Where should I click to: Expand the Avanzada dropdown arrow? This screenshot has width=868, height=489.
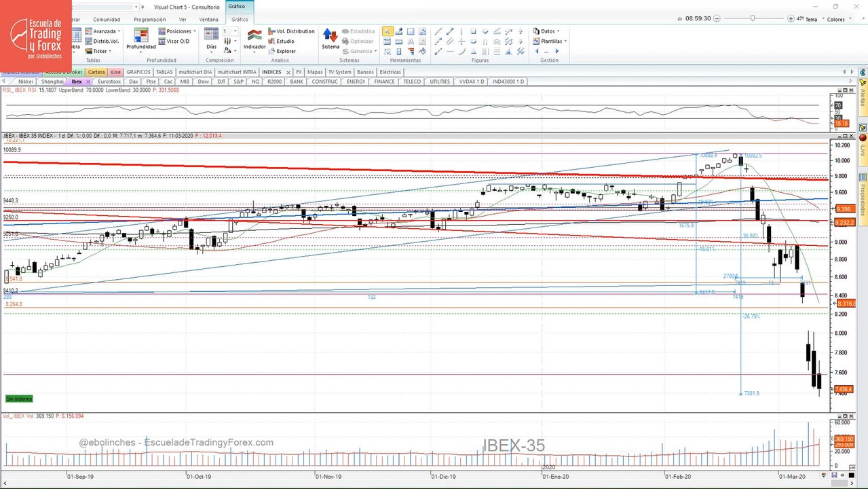tap(119, 31)
